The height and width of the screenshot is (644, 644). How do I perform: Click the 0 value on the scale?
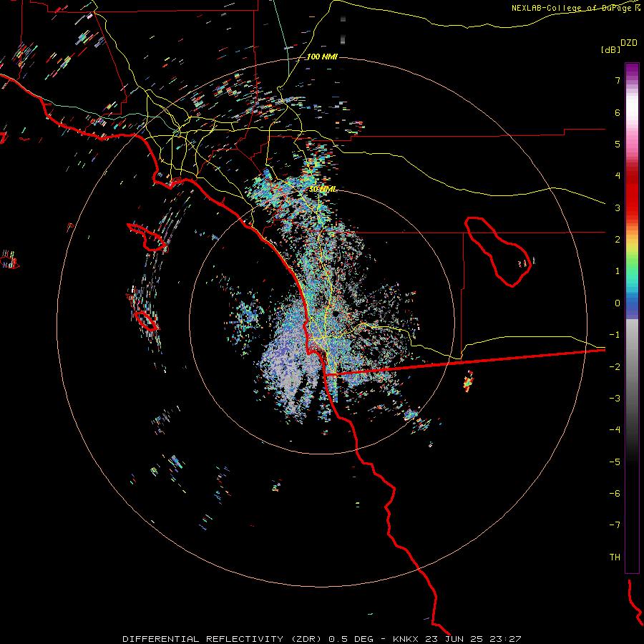pyautogui.click(x=618, y=303)
